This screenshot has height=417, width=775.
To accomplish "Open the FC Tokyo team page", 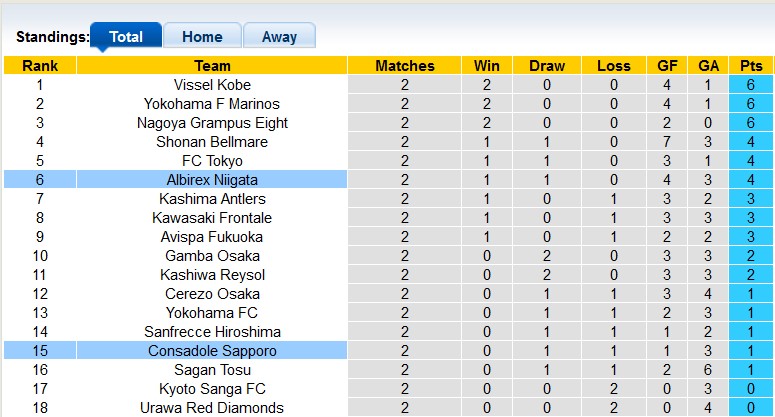I will 212,161.
